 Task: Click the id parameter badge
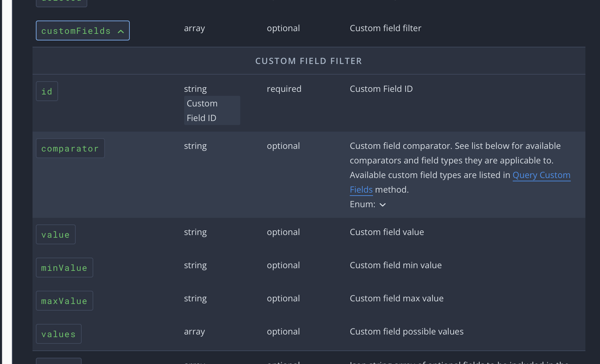click(x=47, y=91)
